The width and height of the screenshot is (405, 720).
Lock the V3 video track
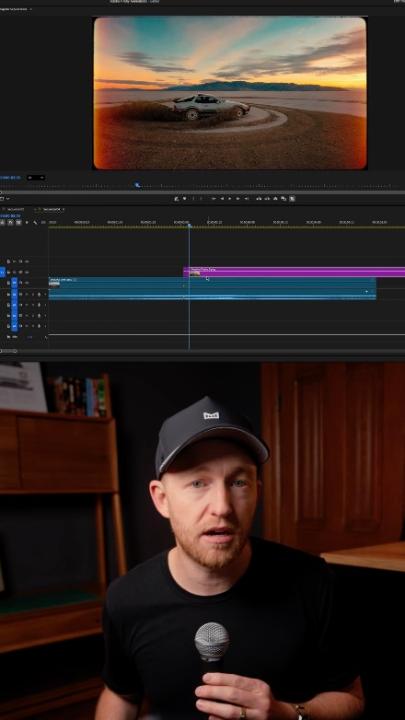pos(8,261)
